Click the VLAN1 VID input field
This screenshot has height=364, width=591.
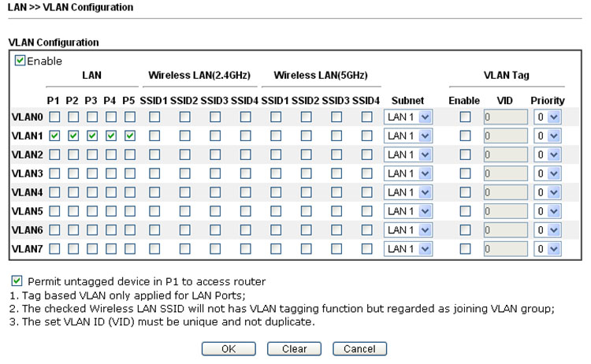pyautogui.click(x=504, y=136)
